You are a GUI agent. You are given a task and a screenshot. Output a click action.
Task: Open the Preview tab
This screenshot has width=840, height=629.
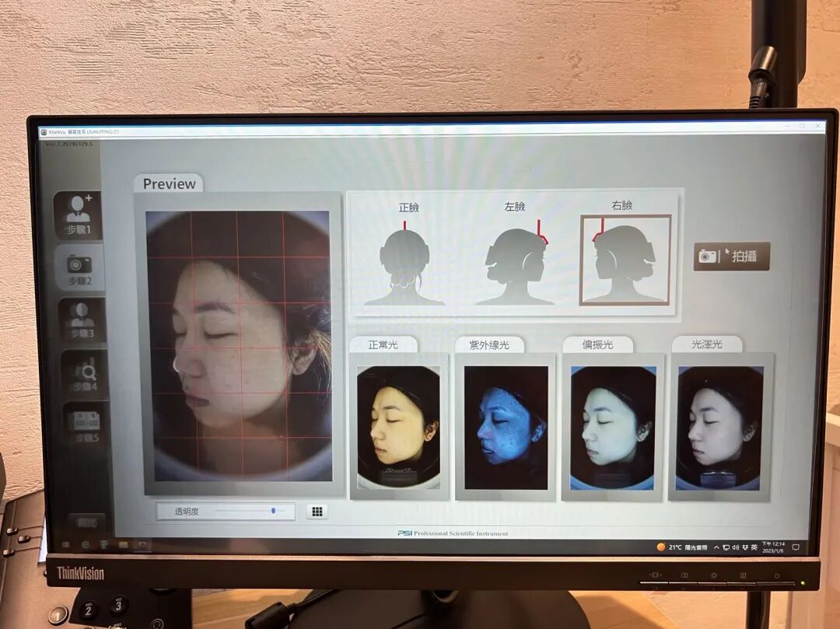pyautogui.click(x=169, y=183)
